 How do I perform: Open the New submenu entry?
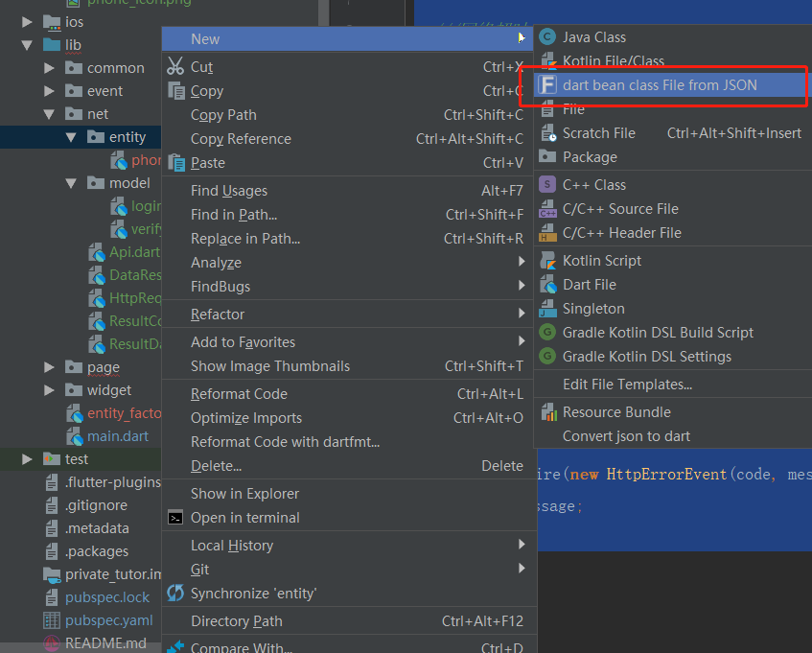click(347, 39)
